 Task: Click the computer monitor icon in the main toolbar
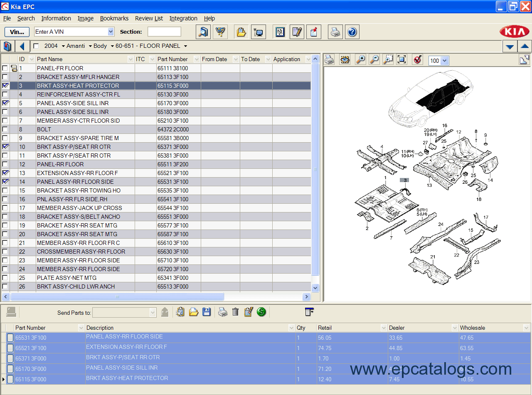click(259, 32)
